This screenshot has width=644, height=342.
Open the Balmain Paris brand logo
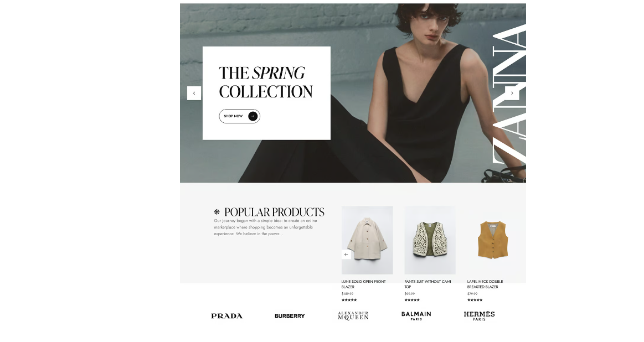pyautogui.click(x=416, y=315)
